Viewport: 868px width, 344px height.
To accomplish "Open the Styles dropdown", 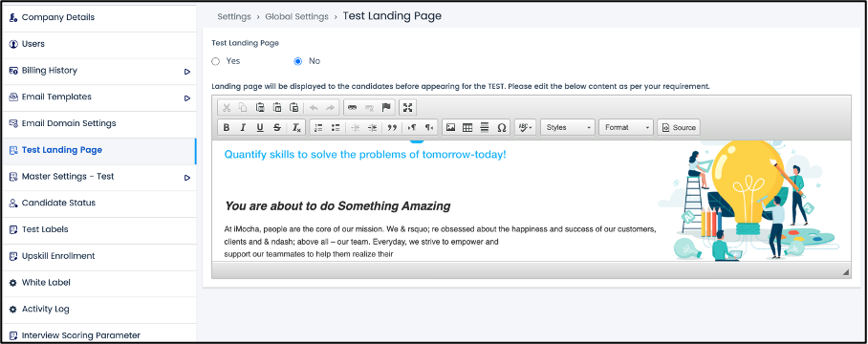I will pos(568,128).
